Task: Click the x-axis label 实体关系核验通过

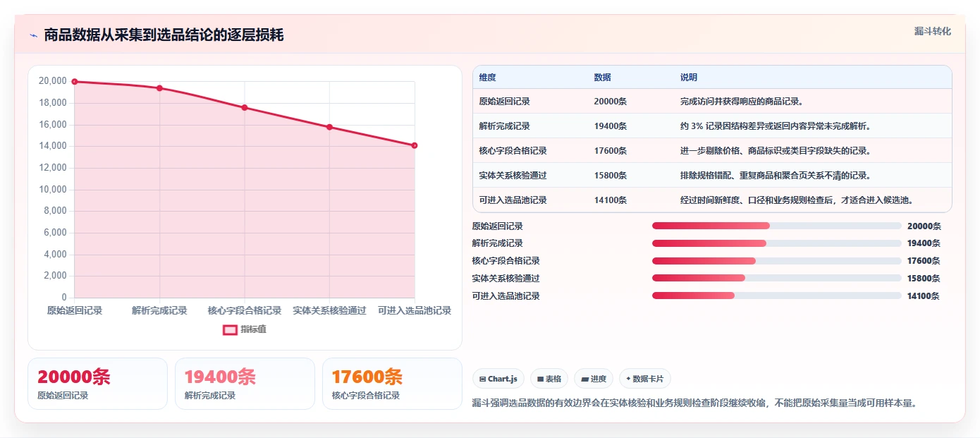Action: [x=329, y=310]
